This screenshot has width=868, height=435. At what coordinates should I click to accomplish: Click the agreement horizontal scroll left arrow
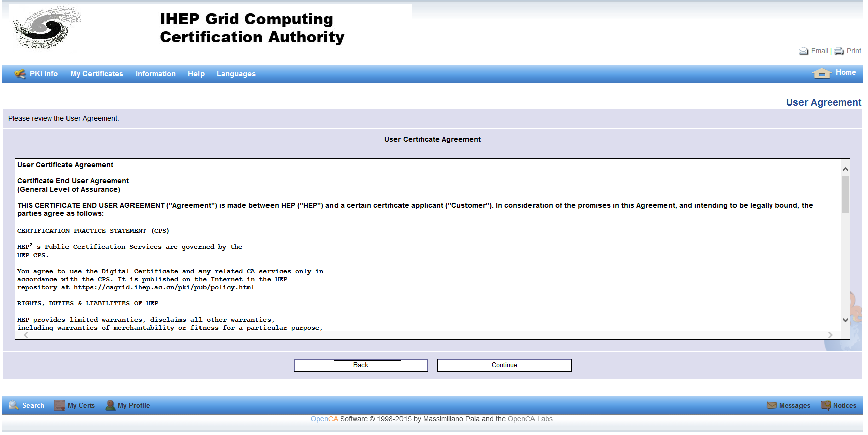[26, 335]
